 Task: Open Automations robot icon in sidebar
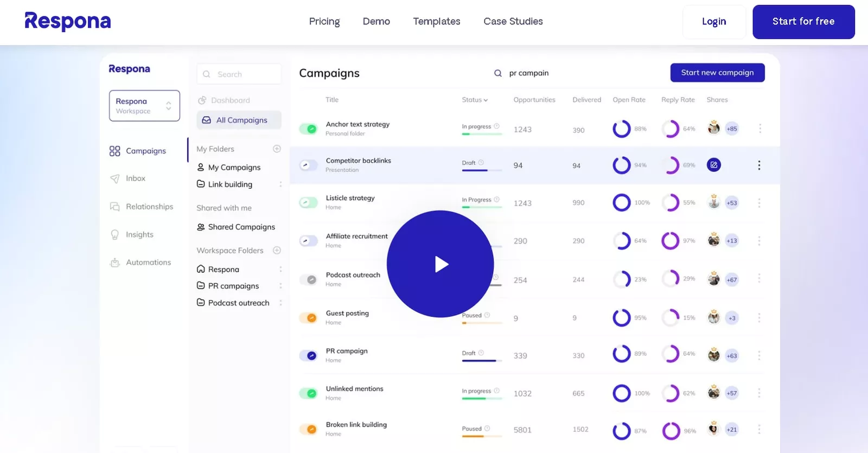point(115,263)
